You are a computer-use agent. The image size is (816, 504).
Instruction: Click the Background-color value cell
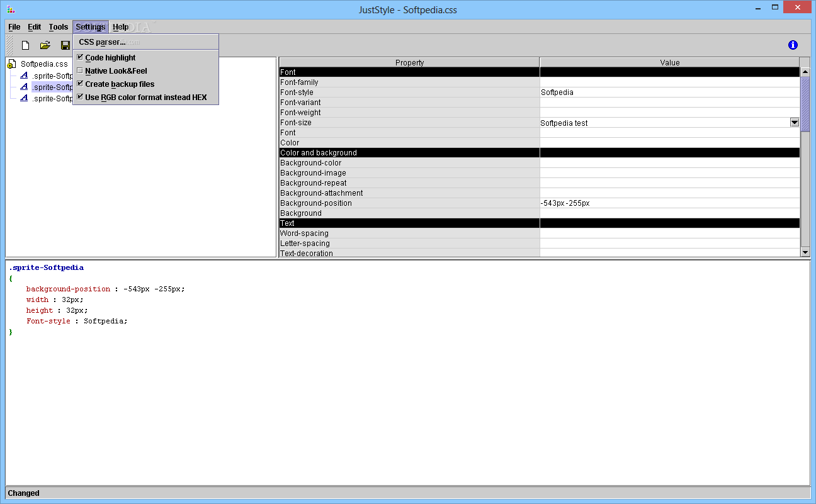[x=670, y=163]
